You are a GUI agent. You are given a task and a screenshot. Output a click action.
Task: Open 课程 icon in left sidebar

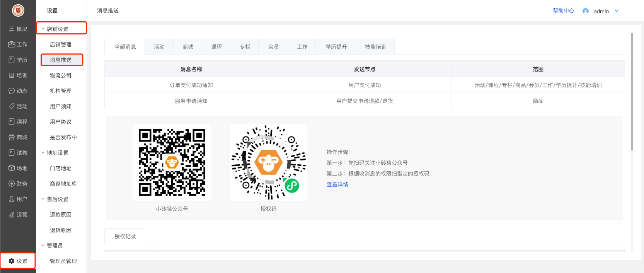pos(12,122)
